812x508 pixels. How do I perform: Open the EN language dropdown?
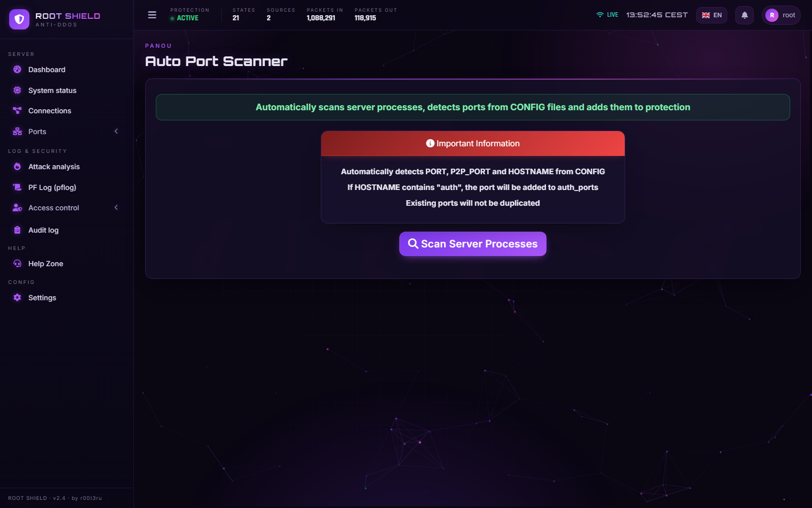(712, 15)
